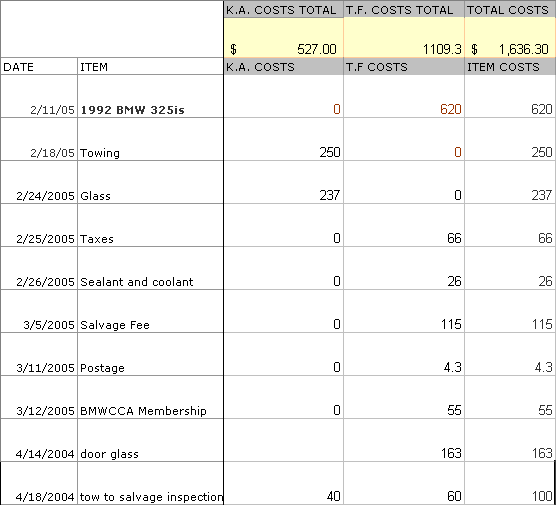Image resolution: width=556 pixels, height=505 pixels.
Task: Click the 1992 BMW 325is item cell
Action: tap(150, 96)
